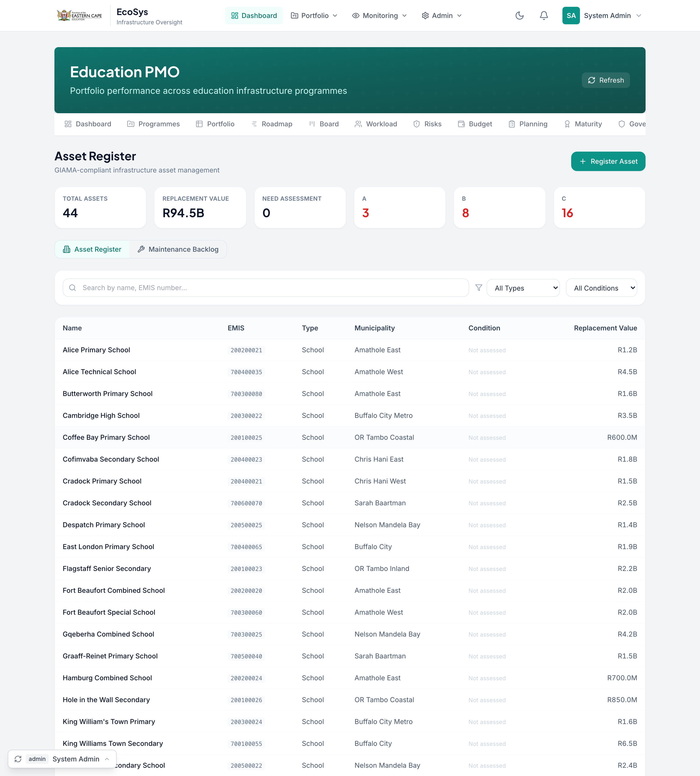The image size is (700, 776).
Task: Toggle dark mode with the moon icon
Action: coord(520,16)
